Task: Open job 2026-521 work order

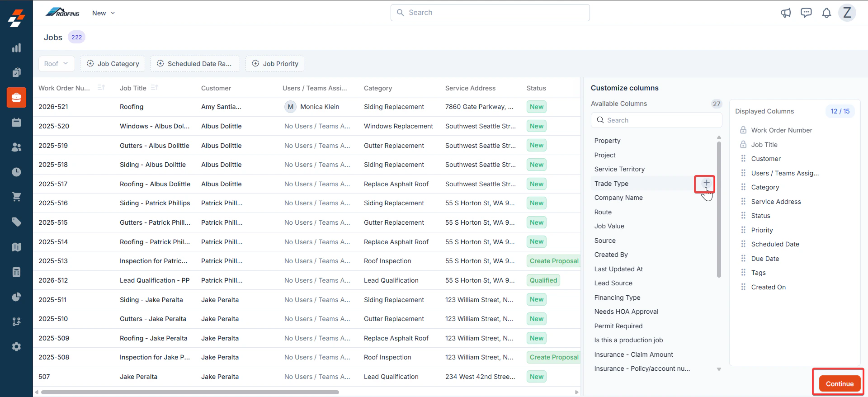Action: coord(53,107)
